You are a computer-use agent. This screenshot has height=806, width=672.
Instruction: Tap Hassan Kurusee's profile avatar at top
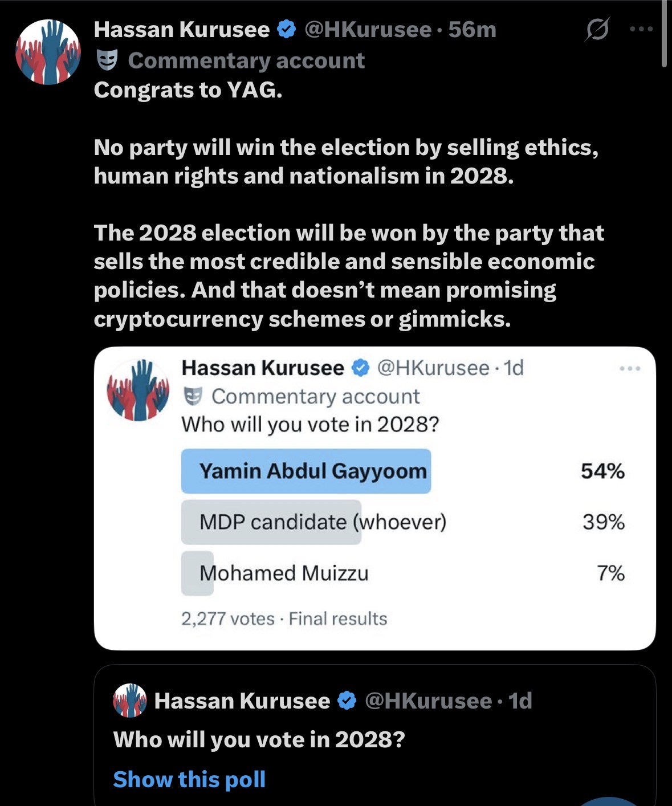pyautogui.click(x=48, y=52)
